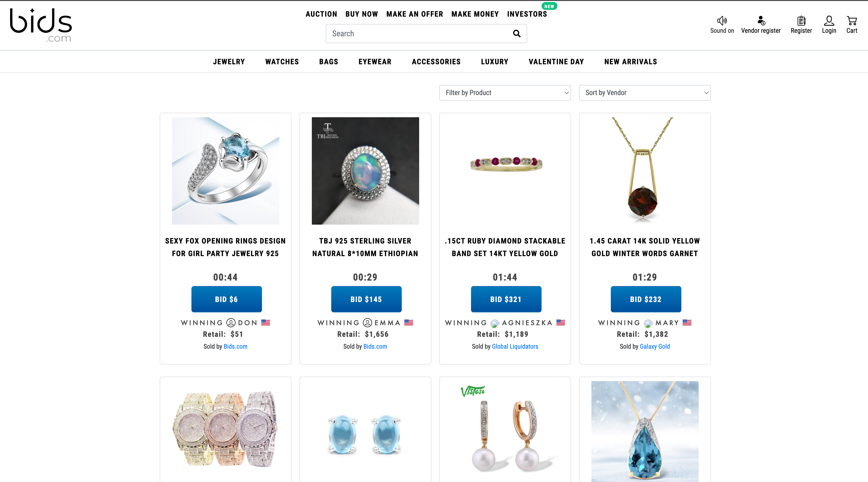Open the Investors menu item
This screenshot has width=868, height=482.
click(527, 14)
